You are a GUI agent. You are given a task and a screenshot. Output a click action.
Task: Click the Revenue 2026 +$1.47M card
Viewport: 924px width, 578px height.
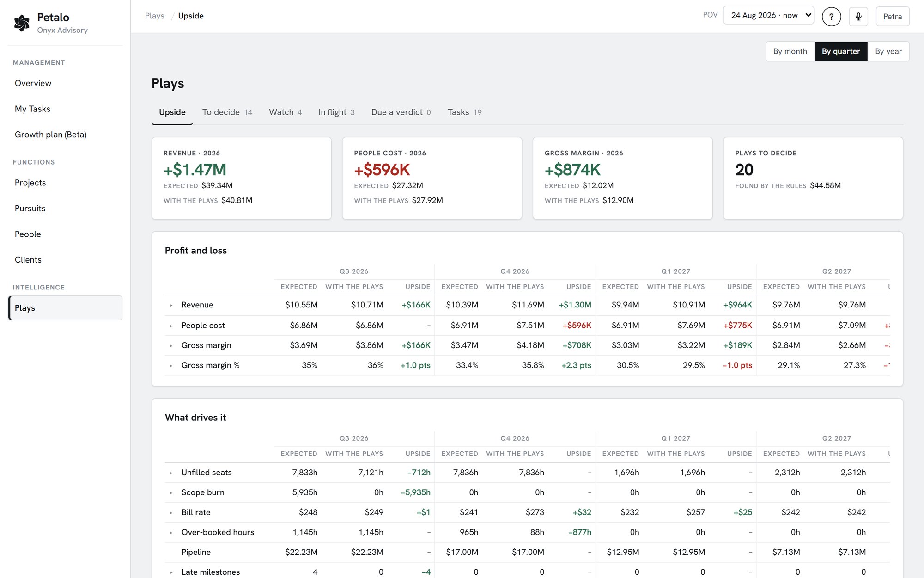pos(241,178)
